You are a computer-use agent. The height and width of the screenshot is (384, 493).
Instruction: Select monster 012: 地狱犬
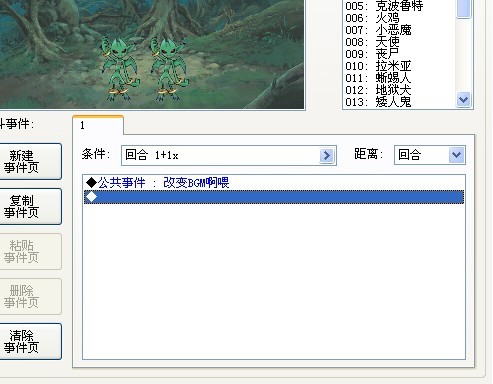399,90
